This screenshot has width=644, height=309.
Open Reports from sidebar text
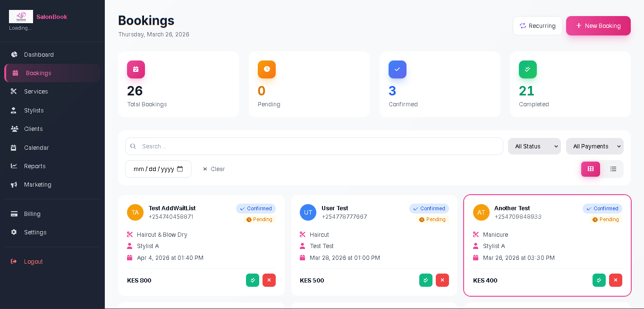(x=35, y=166)
